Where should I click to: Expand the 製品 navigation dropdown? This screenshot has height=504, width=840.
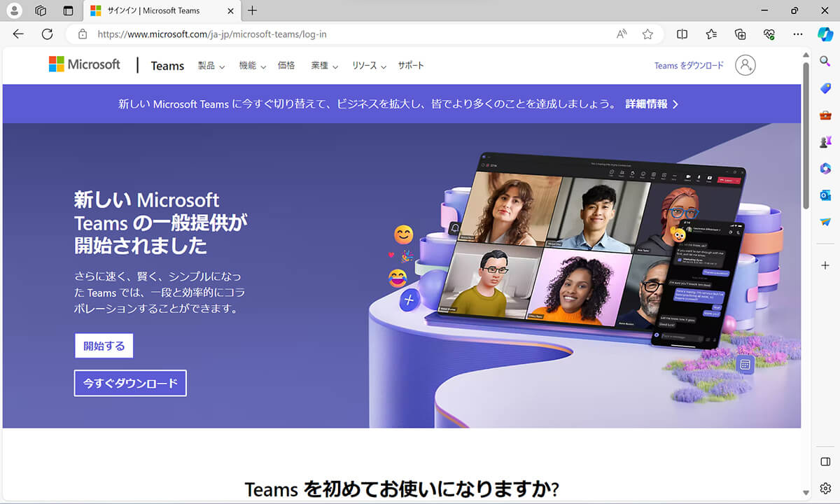pos(211,65)
